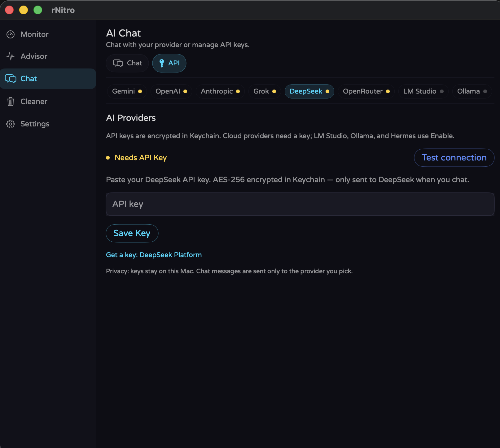This screenshot has width=500, height=448.
Task: Click the "Paste your DeepSeek API key" instruction text
Action: pos(287,180)
